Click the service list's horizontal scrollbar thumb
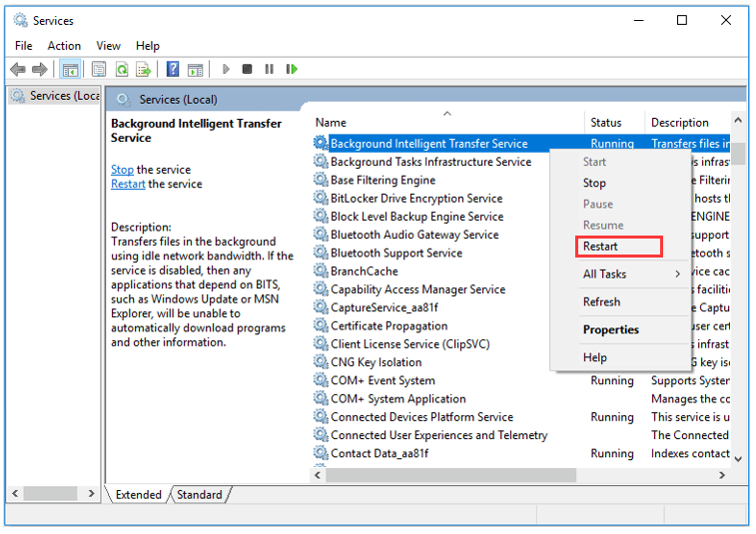 click(451, 475)
